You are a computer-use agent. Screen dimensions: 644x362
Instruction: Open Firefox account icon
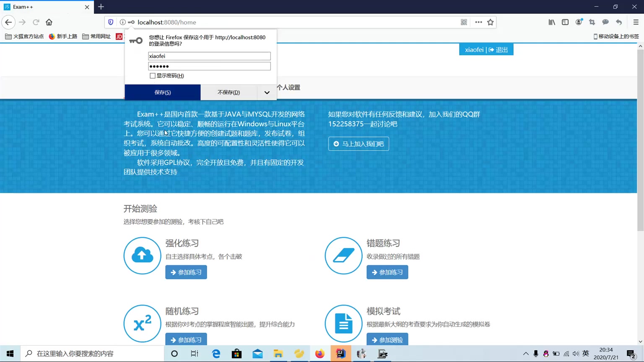pyautogui.click(x=579, y=22)
